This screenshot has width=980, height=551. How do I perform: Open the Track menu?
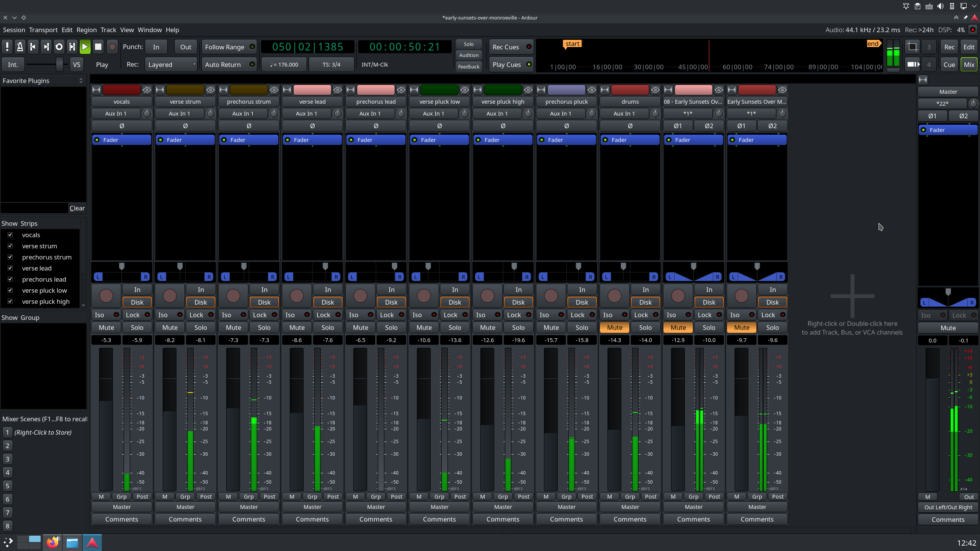pos(108,30)
